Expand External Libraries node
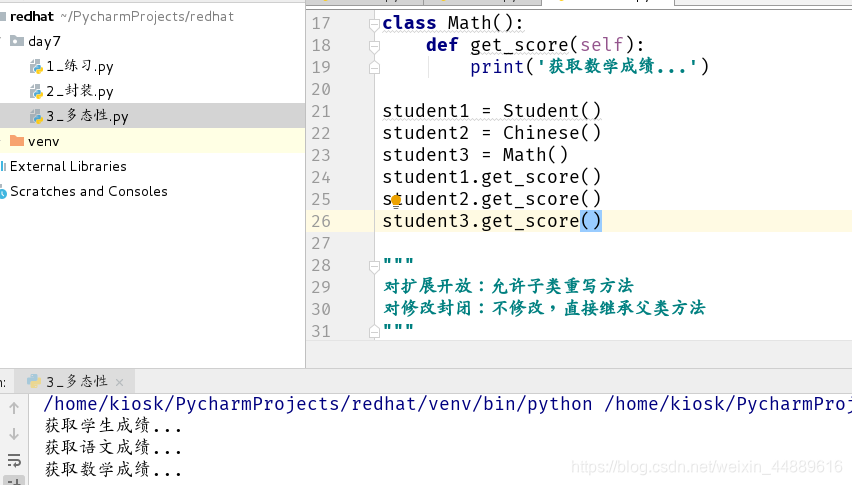 [x=68, y=166]
